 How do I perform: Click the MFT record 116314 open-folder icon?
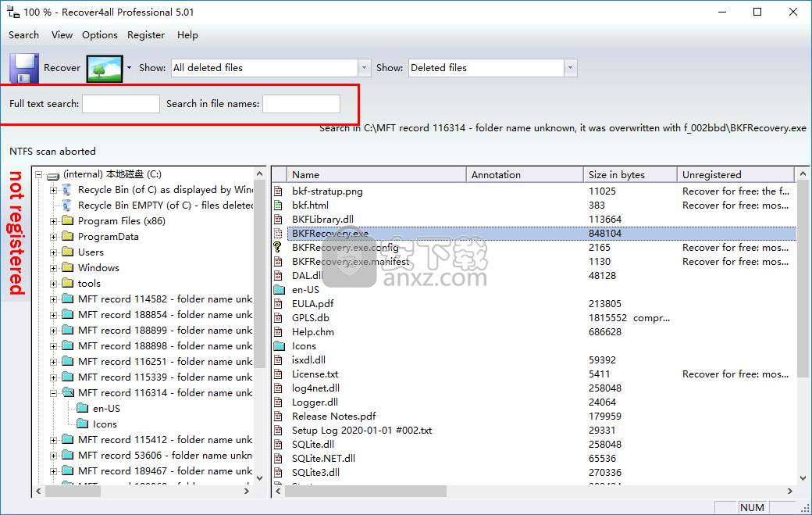[68, 392]
